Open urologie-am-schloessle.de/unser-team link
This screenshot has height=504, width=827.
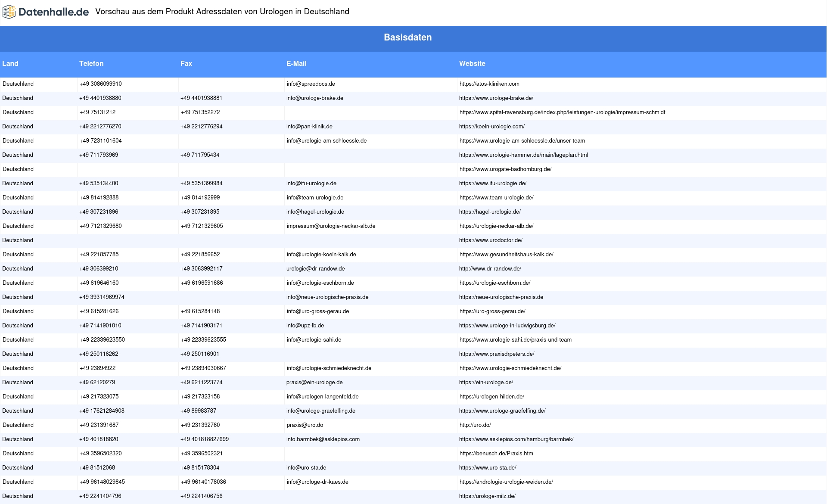522,141
